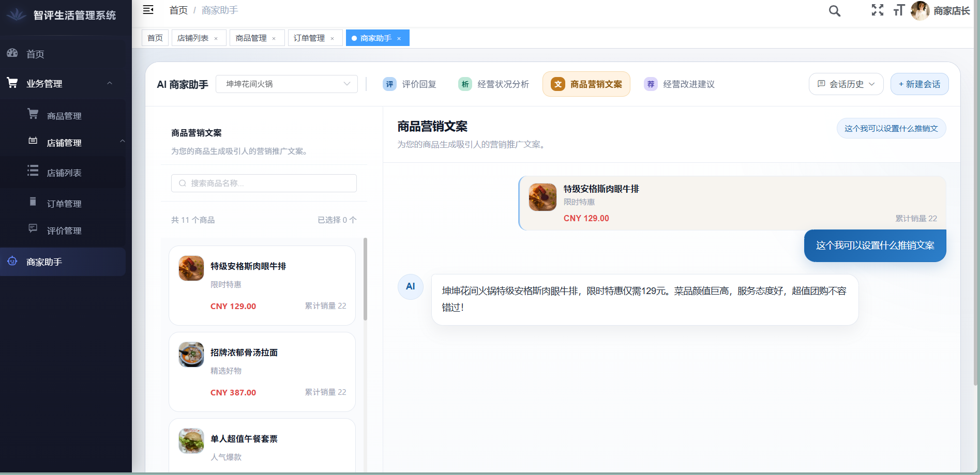Toggle fullscreen mode from the top bar
This screenshot has width=980, height=475.
[x=878, y=9]
